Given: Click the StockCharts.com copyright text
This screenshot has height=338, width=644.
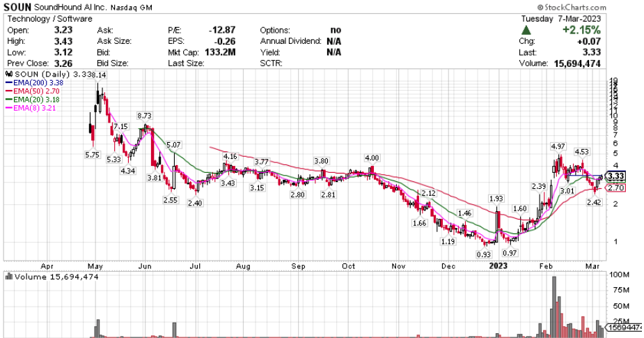Looking at the screenshot, I should [572, 8].
